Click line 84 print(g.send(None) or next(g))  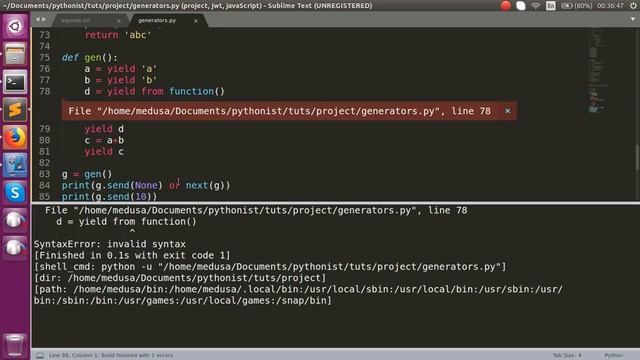click(146, 185)
